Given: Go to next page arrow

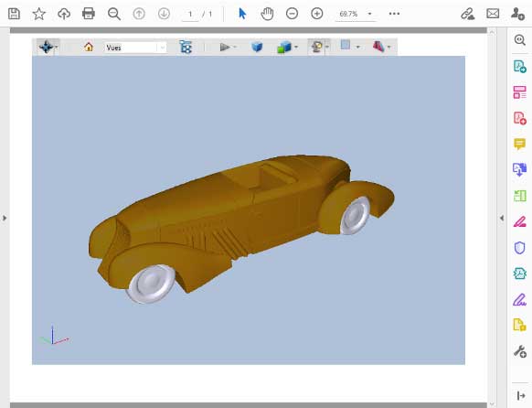Looking at the screenshot, I should [x=164, y=14].
